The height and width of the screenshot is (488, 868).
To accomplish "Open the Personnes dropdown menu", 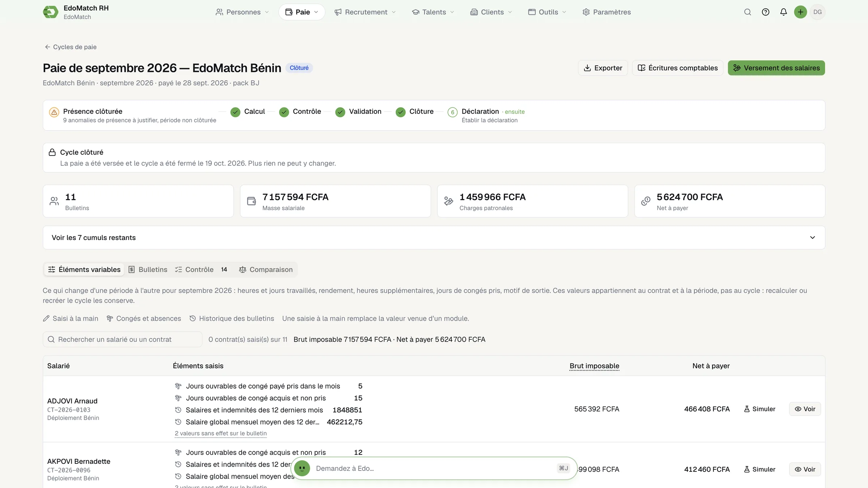I will (x=242, y=12).
